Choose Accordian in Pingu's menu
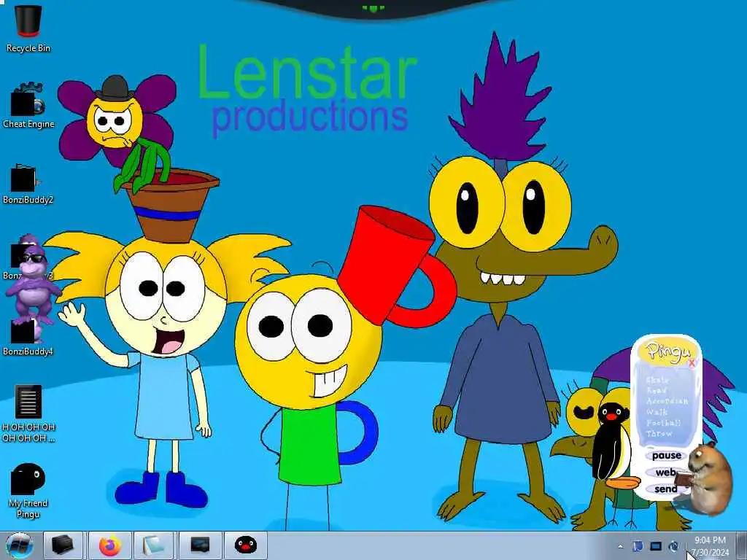Screen dimensions: 747x560 (667, 402)
